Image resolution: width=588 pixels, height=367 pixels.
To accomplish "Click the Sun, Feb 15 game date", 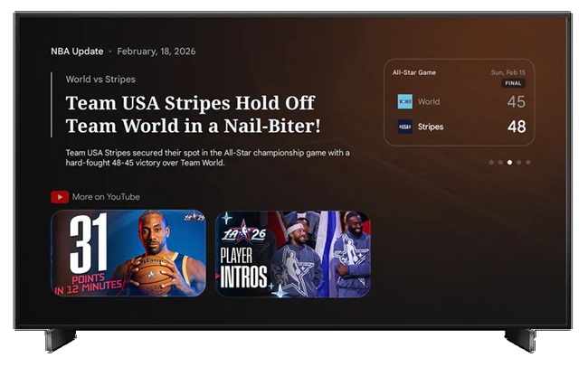I will (x=507, y=71).
